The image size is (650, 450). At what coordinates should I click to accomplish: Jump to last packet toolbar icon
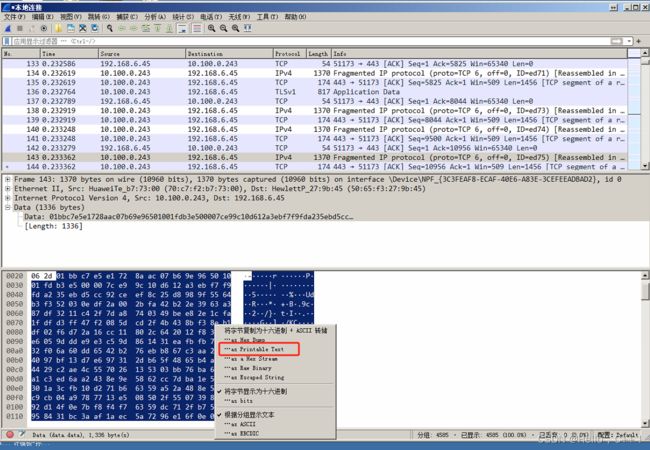(x=170, y=28)
